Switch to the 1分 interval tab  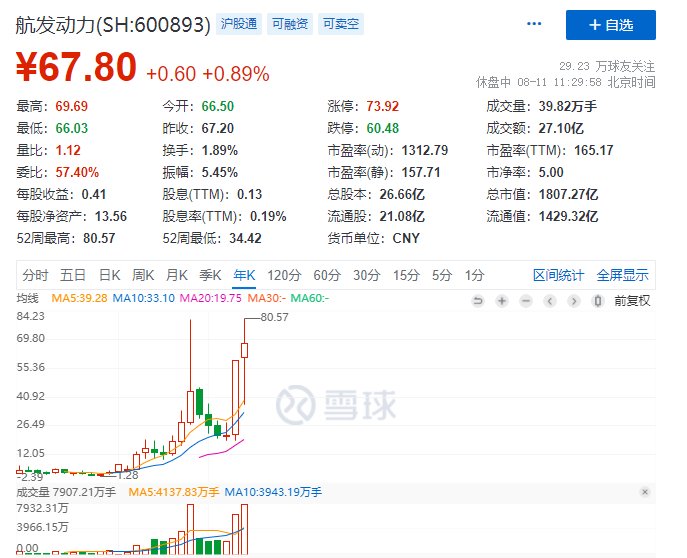[x=475, y=275]
